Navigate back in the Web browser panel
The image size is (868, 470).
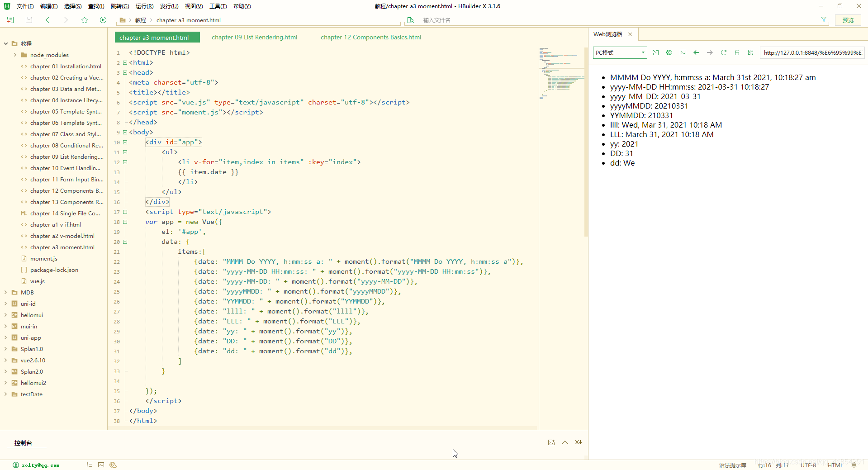click(x=697, y=52)
